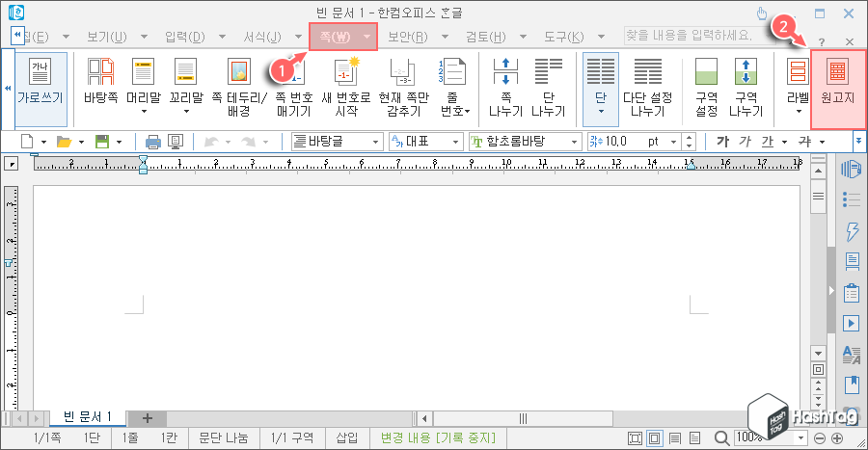
Task: Insert a footer with the 꼬리말 icon
Action: [186, 86]
